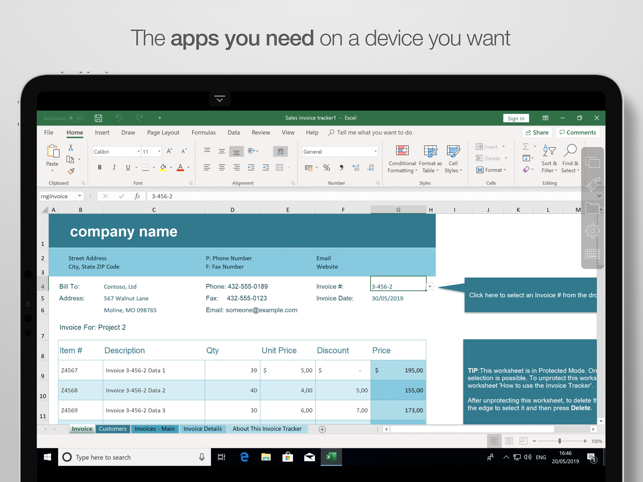Screen dimensions: 643x482
Task: Toggle Italic formatting
Action: [x=114, y=167]
